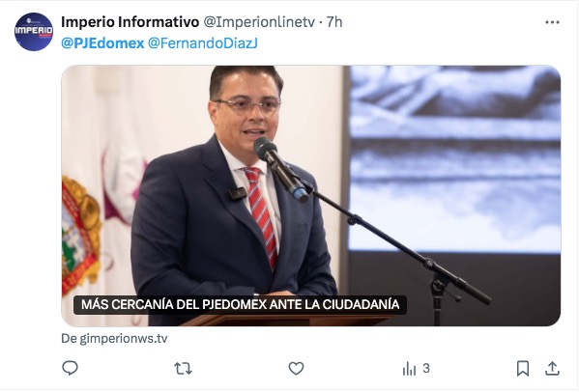Viewport: 579px width, 392px height.
Task: Visit the @Imperionlinetv handle
Action: point(259,22)
